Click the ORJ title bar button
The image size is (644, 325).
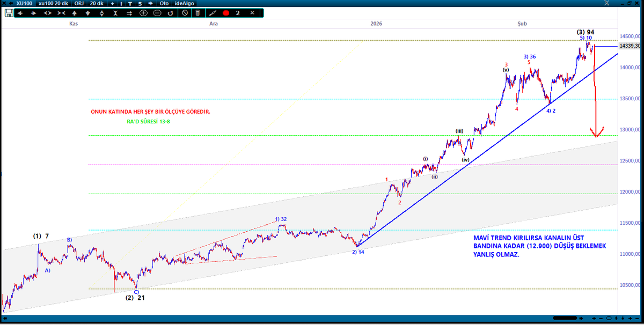pyautogui.click(x=79, y=4)
